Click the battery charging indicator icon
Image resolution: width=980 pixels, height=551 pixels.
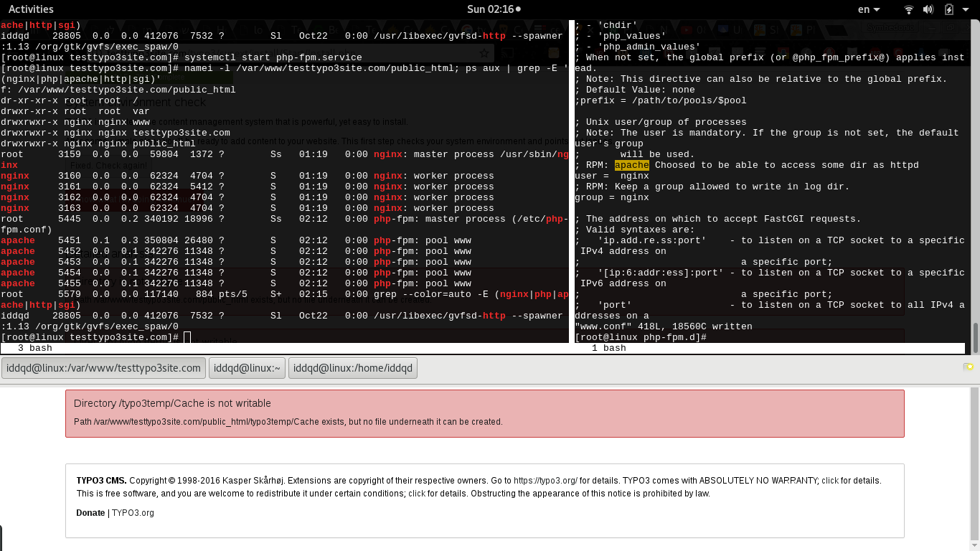[x=949, y=9]
